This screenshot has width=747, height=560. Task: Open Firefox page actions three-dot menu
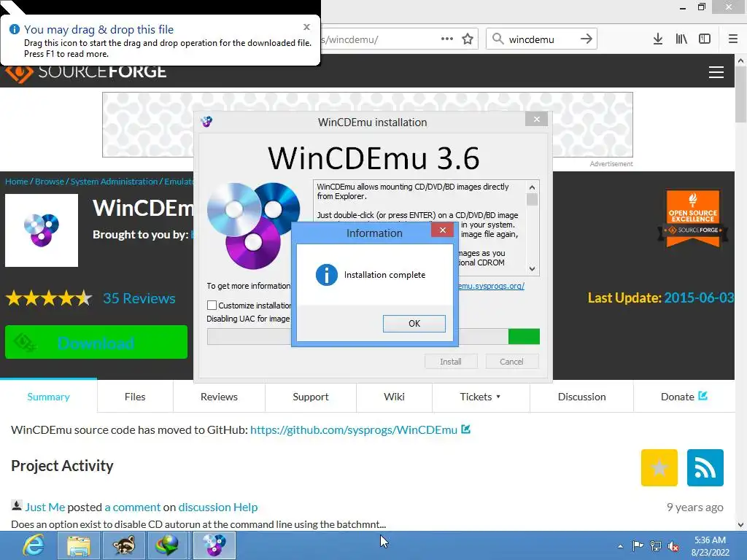[x=447, y=39]
